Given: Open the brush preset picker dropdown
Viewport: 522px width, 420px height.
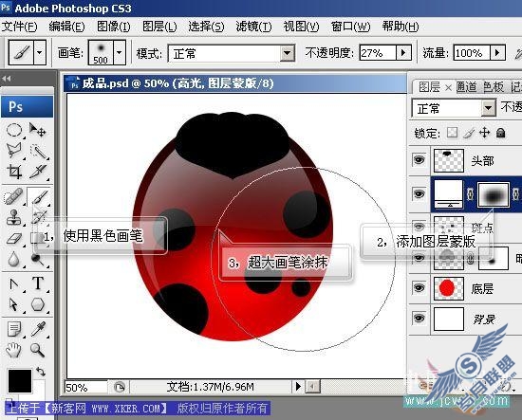Looking at the screenshot, I should pyautogui.click(x=120, y=52).
